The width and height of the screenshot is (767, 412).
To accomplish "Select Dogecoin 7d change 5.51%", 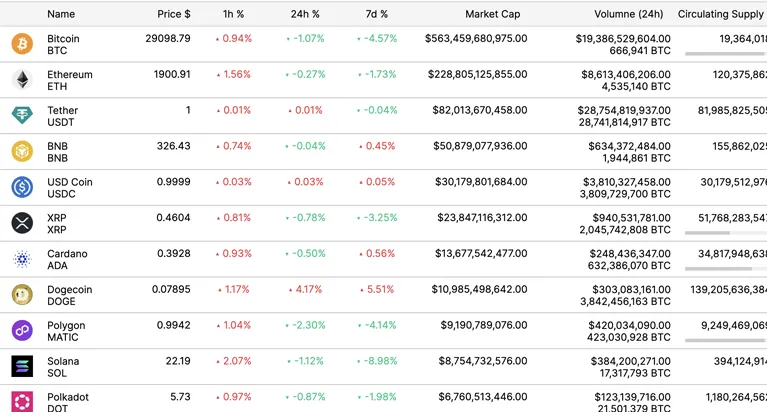I will [x=381, y=289].
